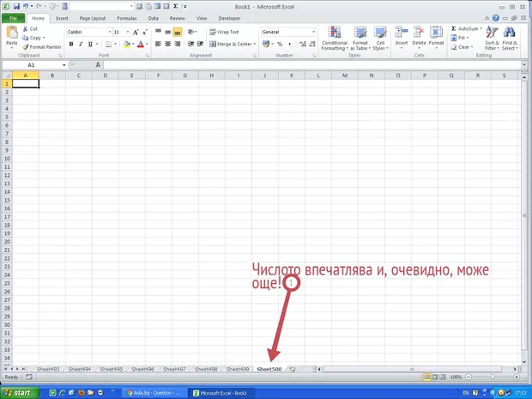Toggle Wrap Text for the cell

pos(224,32)
